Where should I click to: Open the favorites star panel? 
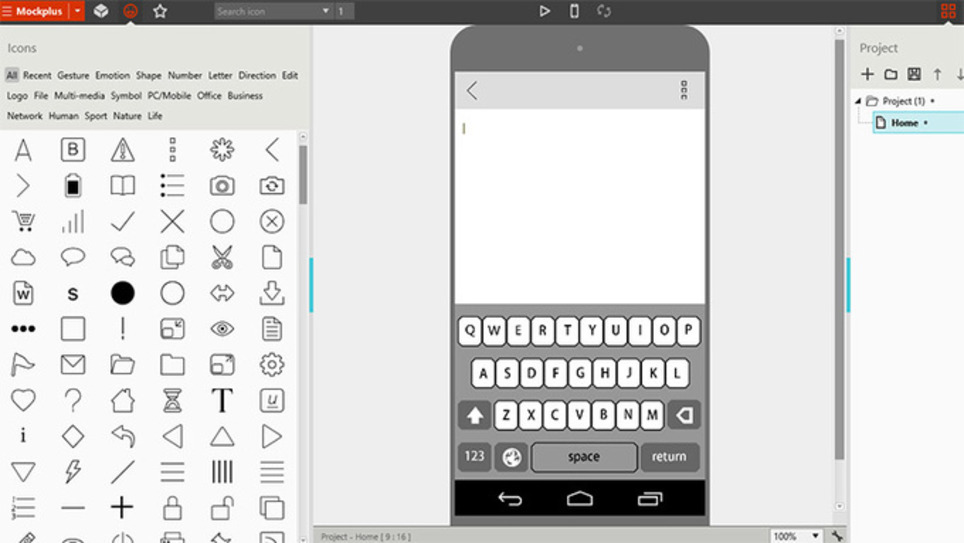(160, 11)
